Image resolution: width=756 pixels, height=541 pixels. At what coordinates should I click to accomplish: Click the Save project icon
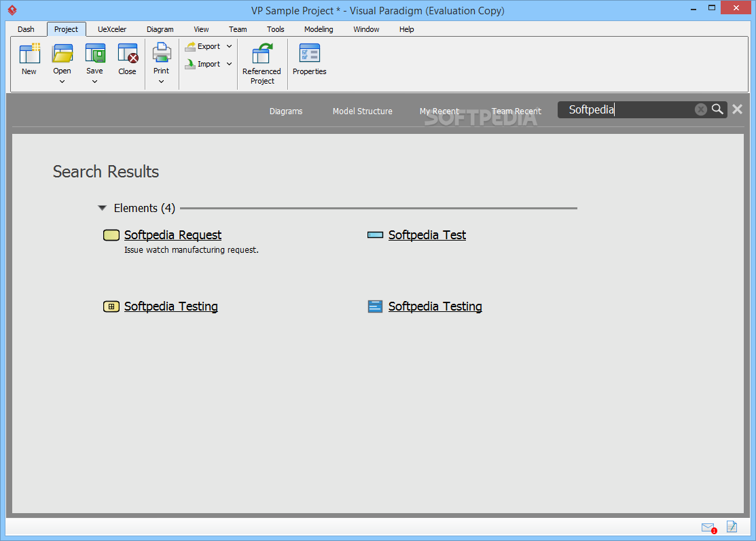click(95, 53)
